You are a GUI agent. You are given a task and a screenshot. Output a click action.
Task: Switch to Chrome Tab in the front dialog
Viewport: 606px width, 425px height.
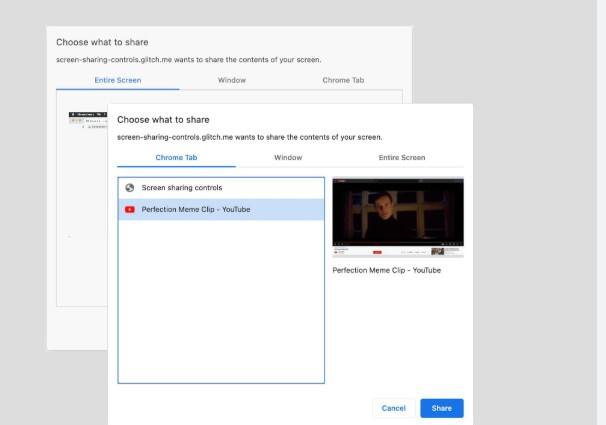pyautogui.click(x=176, y=158)
